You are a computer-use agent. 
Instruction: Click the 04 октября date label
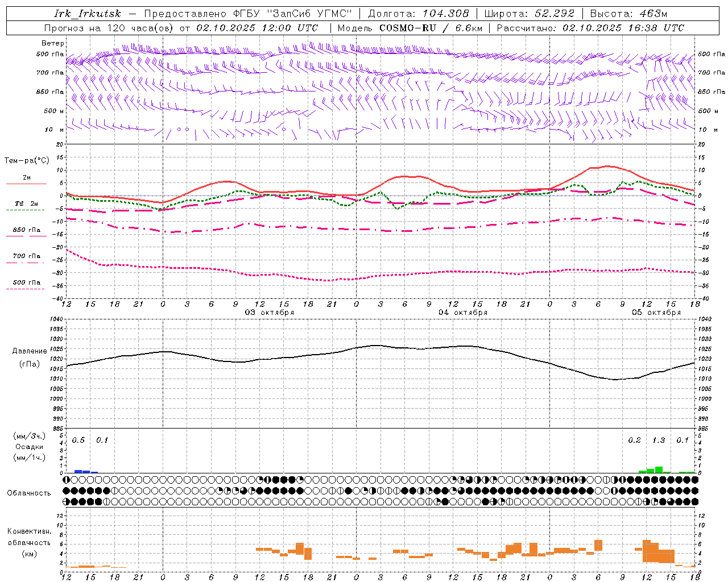click(x=463, y=313)
